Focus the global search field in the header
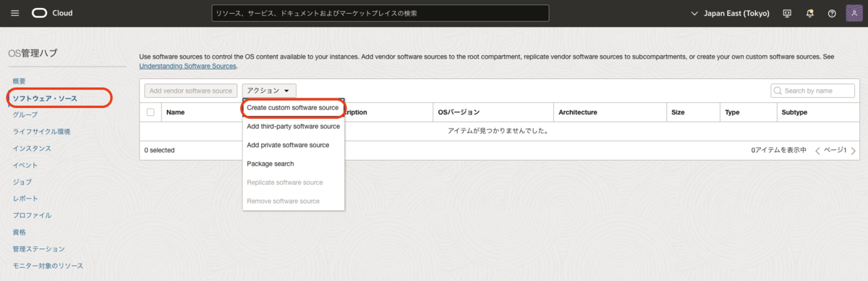 [380, 13]
